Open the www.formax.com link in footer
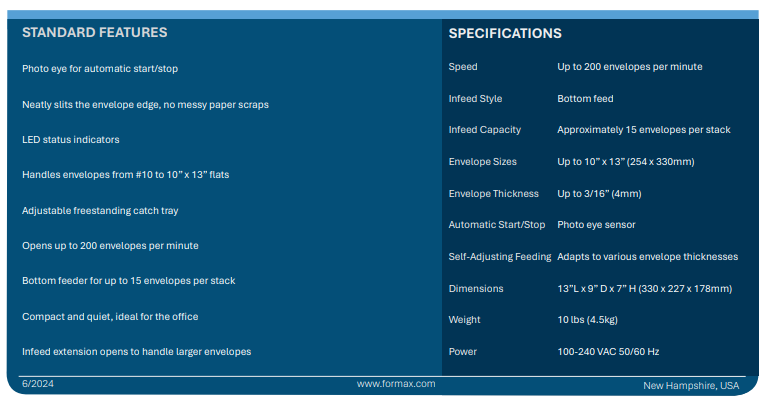 coord(396,384)
